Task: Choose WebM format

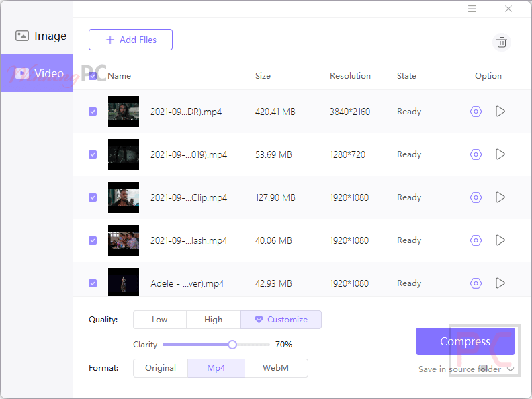Action: click(x=276, y=368)
